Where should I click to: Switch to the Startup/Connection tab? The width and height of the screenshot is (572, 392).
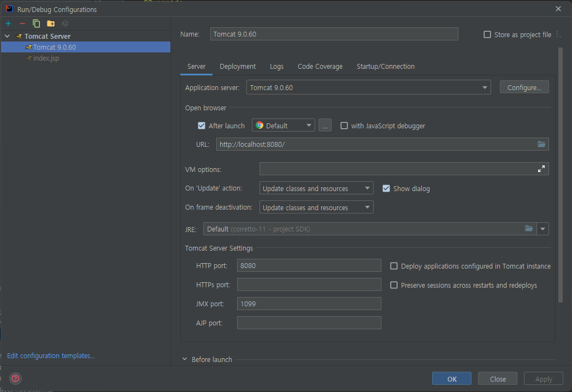(x=386, y=67)
